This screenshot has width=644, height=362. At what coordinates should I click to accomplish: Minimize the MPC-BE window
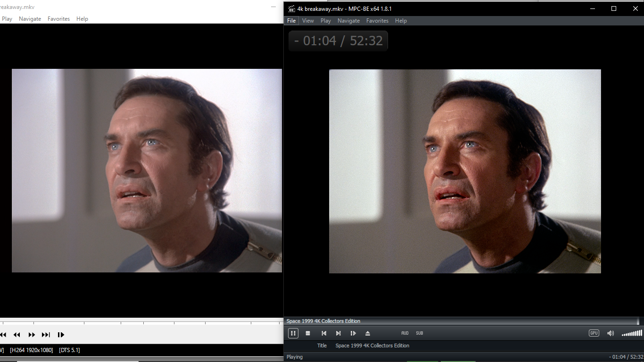(593, 8)
